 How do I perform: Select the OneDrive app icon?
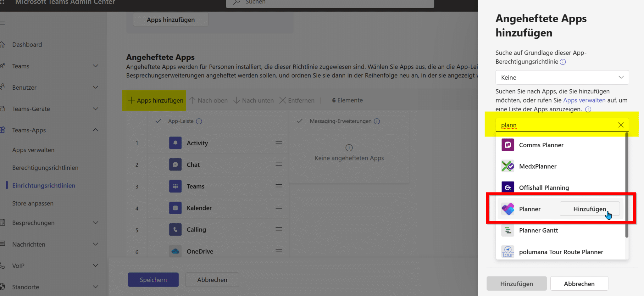pos(175,251)
